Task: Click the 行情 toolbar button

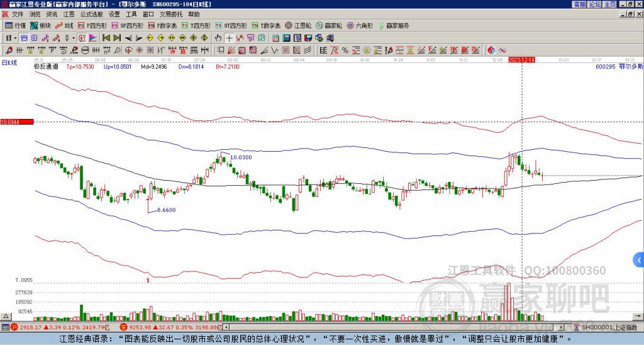Action: [x=16, y=25]
